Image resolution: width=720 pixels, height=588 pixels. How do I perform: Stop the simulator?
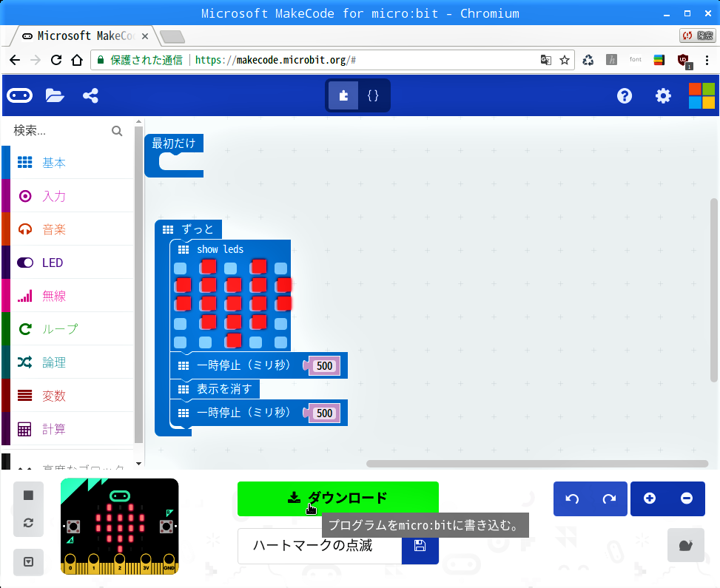coord(28,496)
